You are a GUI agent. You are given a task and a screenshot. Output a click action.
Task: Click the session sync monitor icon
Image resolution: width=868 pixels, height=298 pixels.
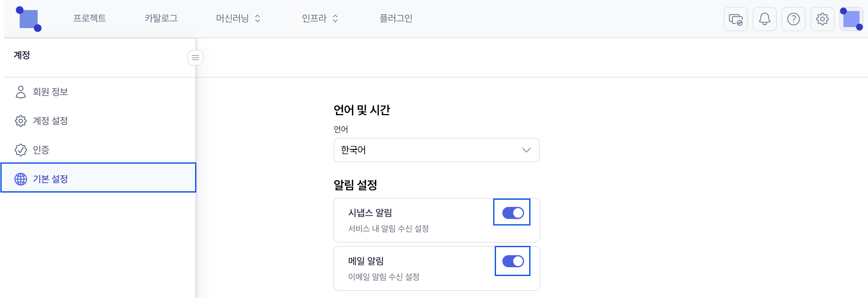tap(735, 19)
